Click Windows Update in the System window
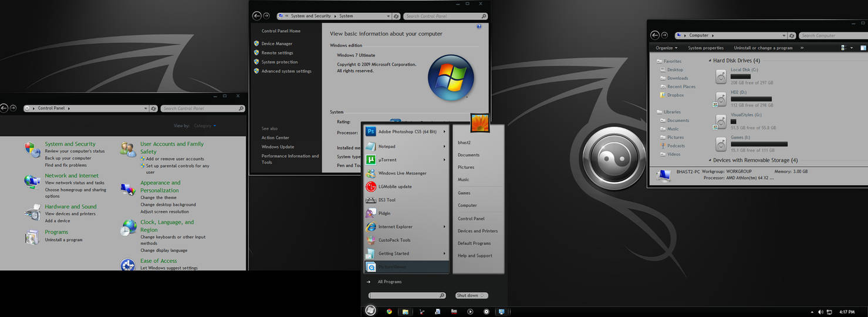 (278, 147)
